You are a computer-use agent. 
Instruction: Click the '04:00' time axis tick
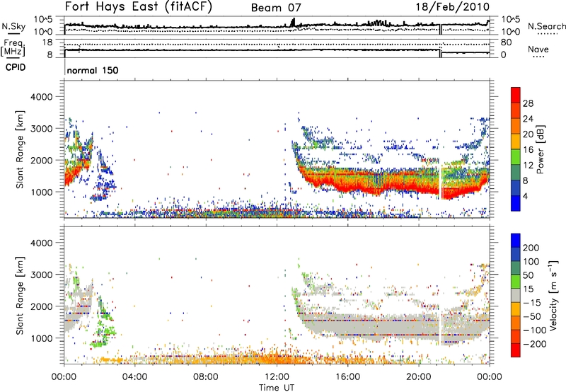tap(135, 377)
